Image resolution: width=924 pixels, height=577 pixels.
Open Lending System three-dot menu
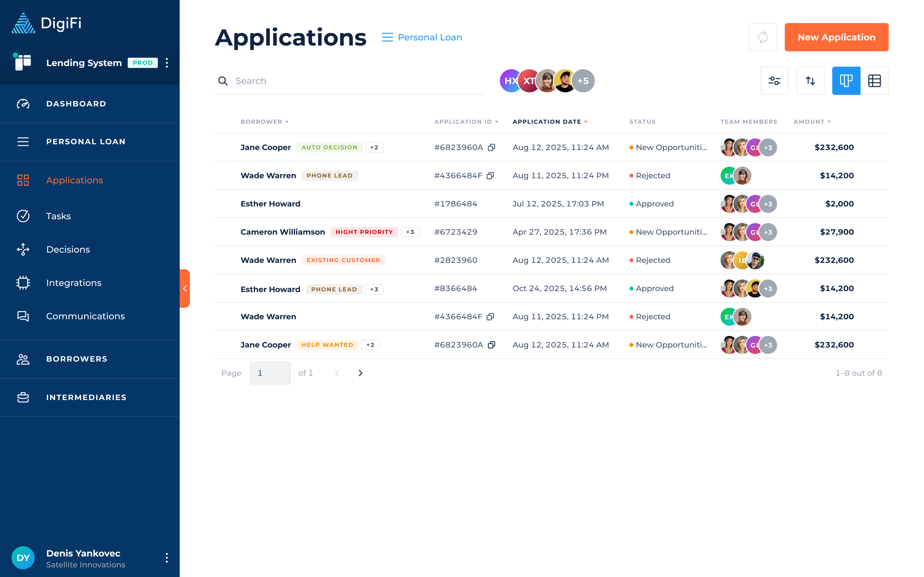(x=167, y=63)
